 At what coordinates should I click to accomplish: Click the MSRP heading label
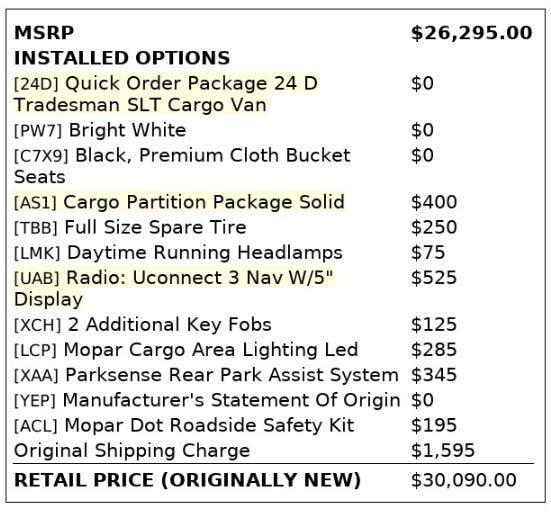click(44, 33)
